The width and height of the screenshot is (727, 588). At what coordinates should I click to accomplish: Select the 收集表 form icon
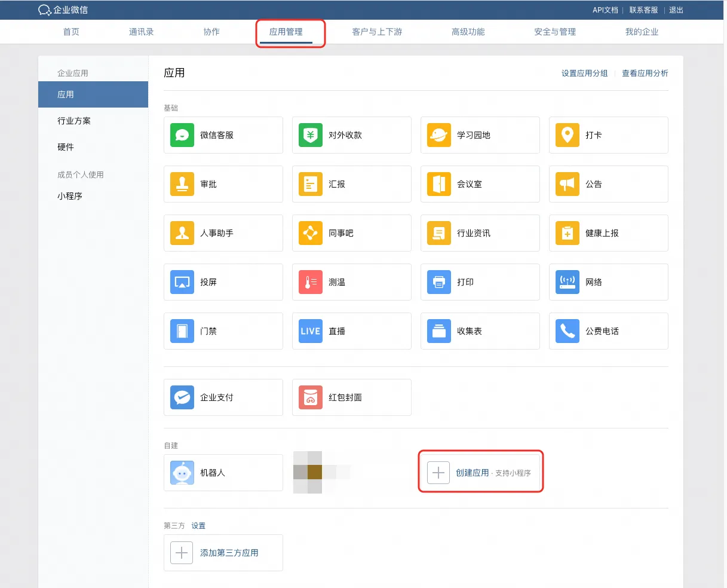439,331
